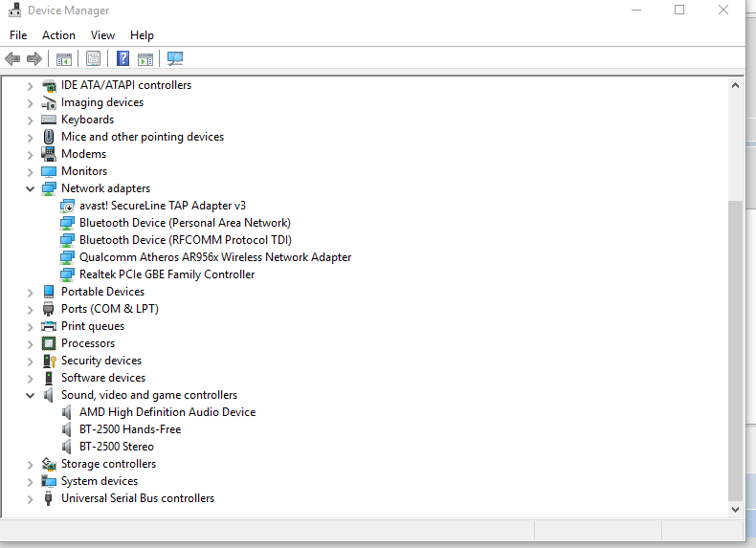
Task: Expand the Modems node
Action: [x=30, y=155]
